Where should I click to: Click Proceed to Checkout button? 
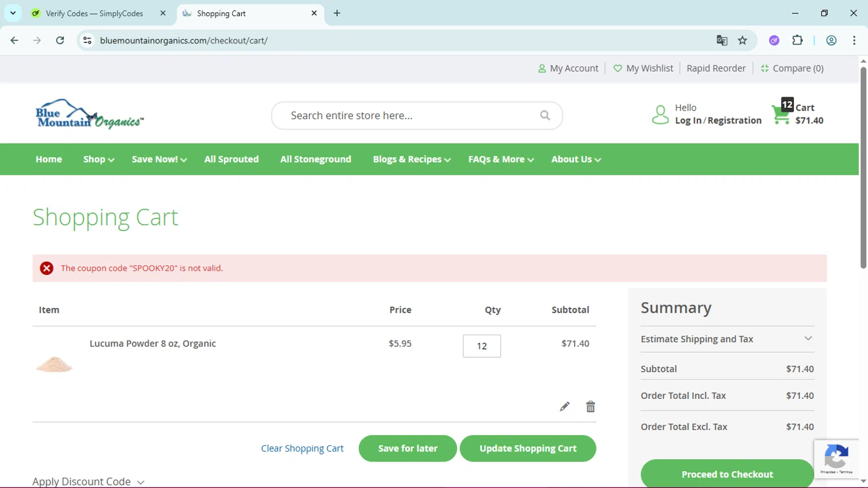click(x=727, y=474)
